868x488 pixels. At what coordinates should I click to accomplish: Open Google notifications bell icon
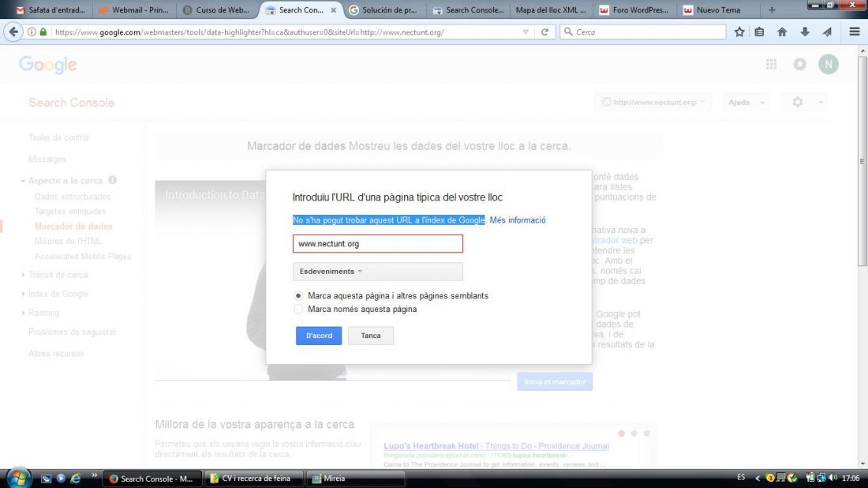(x=800, y=64)
